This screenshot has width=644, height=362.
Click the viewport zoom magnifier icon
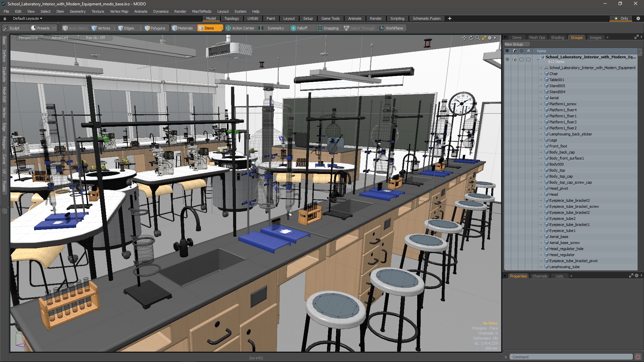[x=478, y=38]
